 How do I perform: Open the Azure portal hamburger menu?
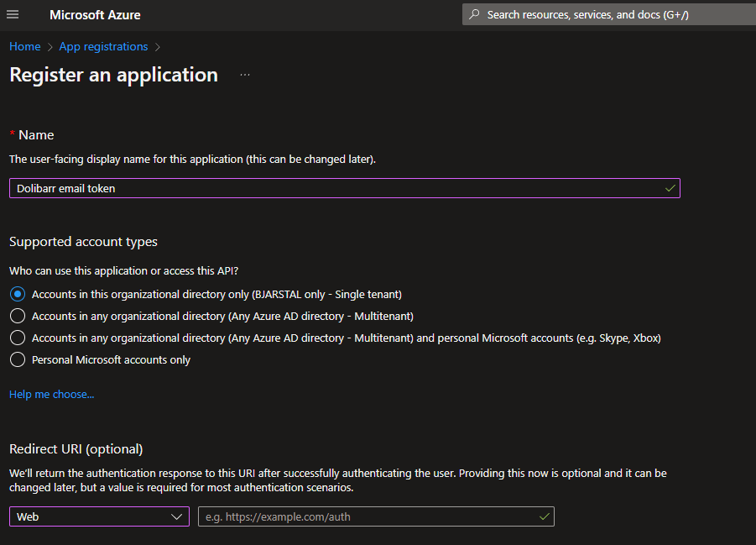click(x=13, y=14)
